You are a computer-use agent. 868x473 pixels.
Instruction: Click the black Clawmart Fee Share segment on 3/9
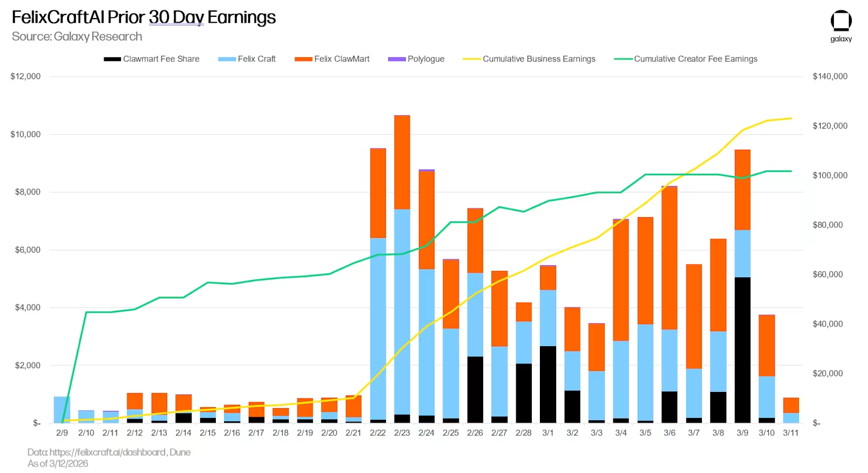click(x=742, y=350)
